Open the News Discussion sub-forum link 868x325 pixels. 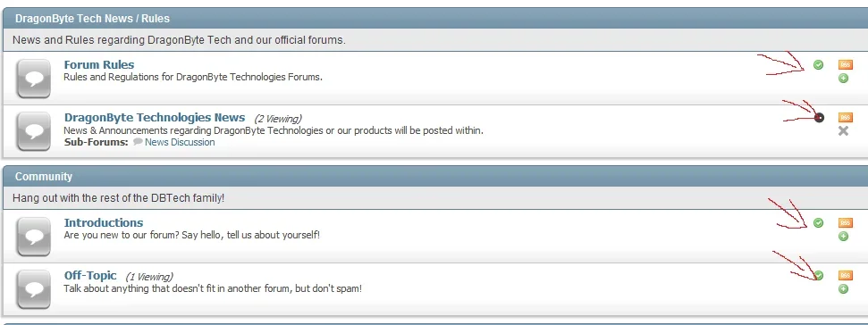tap(180, 142)
